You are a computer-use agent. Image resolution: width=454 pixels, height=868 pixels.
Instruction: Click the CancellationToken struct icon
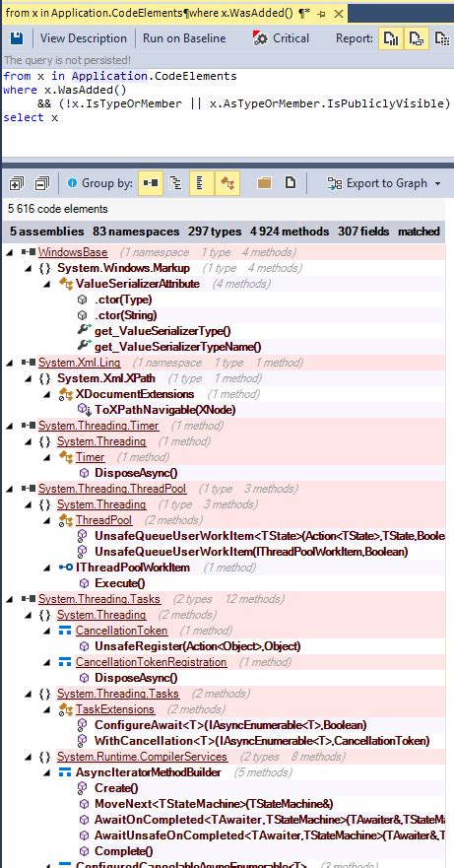[x=65, y=632]
